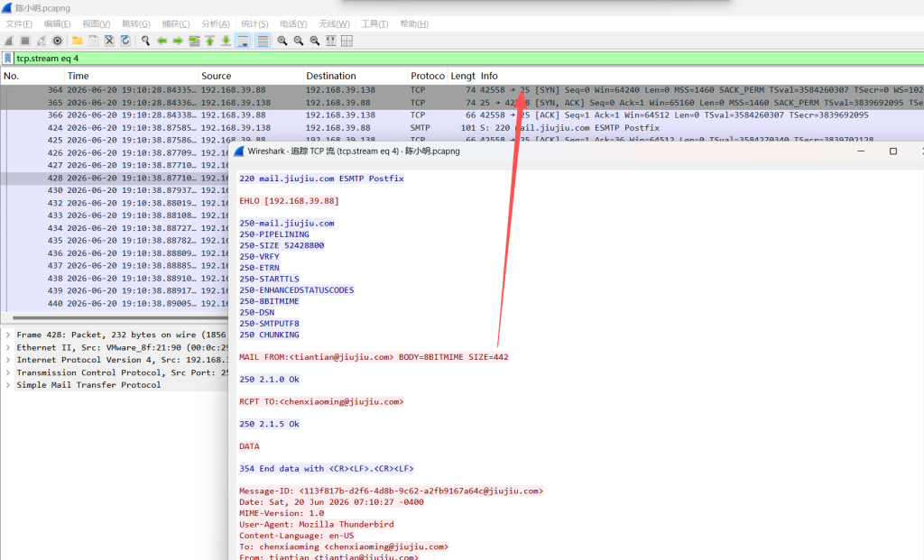This screenshot has height=560, width=924.
Task: Expand the Simple Mail Transfer Protocol row
Action: coord(7,384)
